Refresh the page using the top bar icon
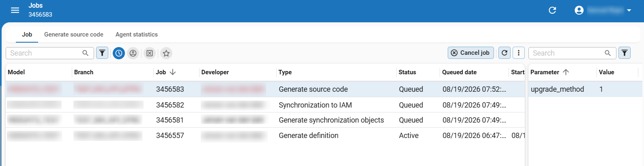 (x=552, y=10)
